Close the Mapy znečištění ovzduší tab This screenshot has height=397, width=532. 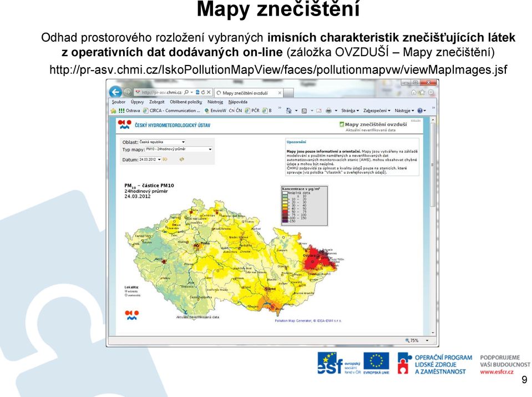[280, 93]
